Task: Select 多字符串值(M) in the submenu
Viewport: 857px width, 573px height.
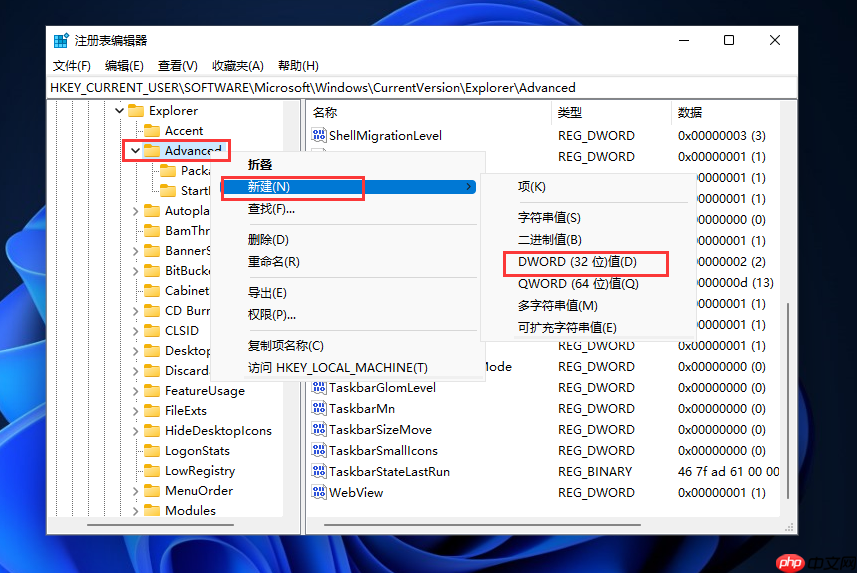Action: coord(588,306)
